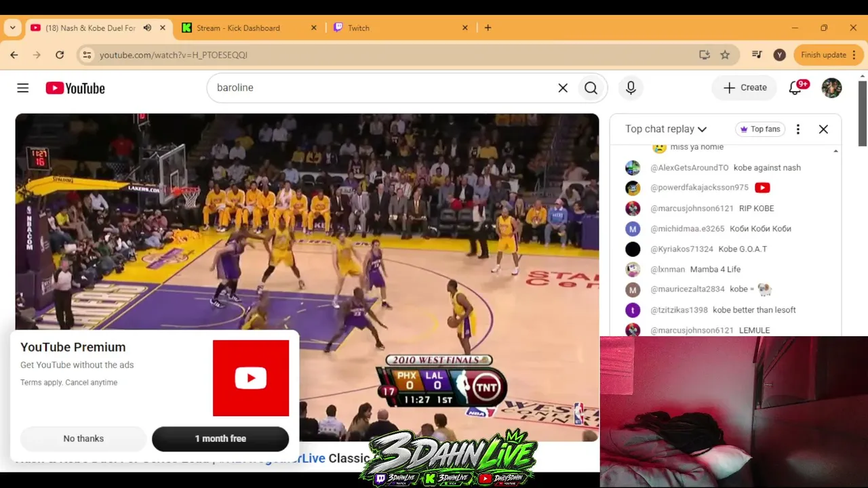Click the "Mamba 4 Life" chat message
The height and width of the screenshot is (488, 868).
click(715, 270)
